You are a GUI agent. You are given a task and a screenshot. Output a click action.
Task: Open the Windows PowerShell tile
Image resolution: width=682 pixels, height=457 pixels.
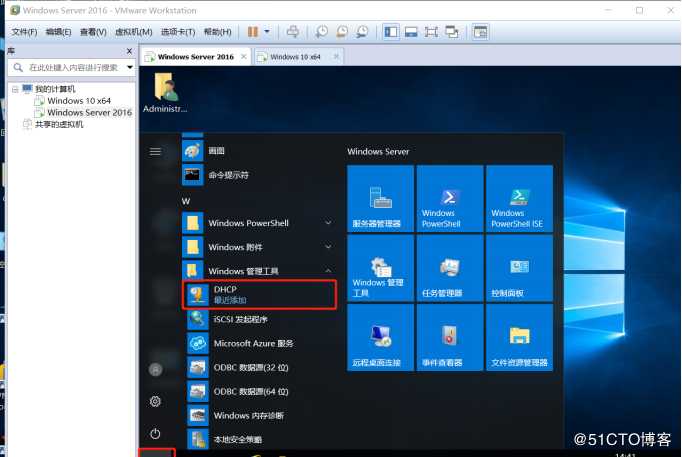[x=450, y=198]
